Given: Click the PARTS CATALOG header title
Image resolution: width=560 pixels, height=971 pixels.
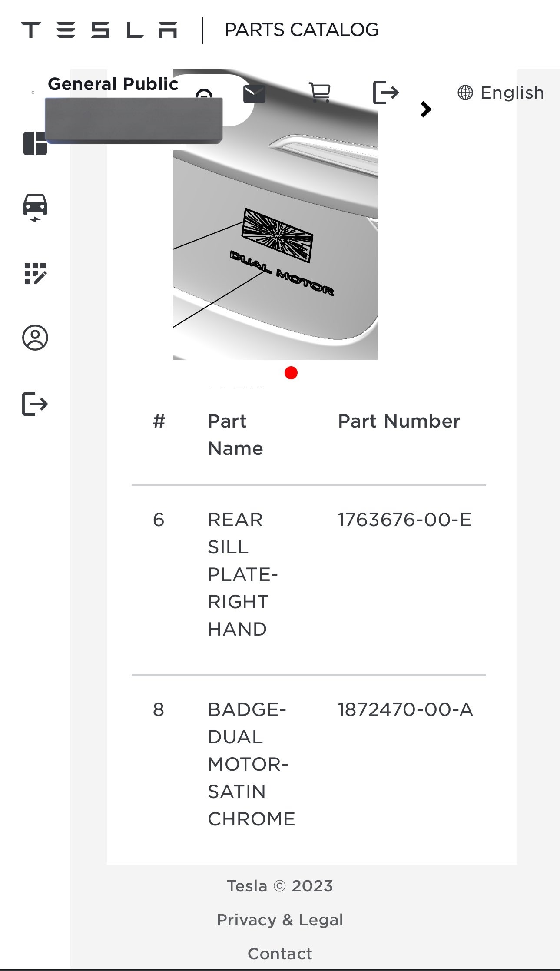Looking at the screenshot, I should click(302, 30).
